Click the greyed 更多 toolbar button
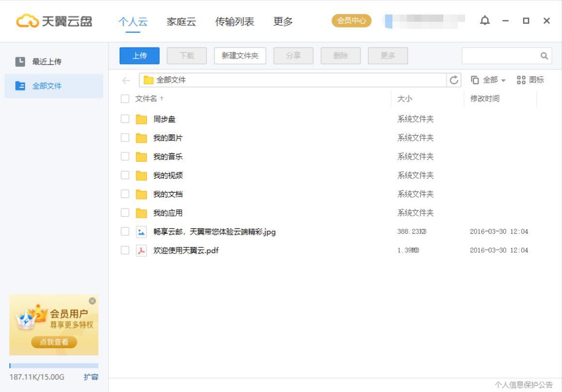The height and width of the screenshot is (392, 562). click(388, 56)
